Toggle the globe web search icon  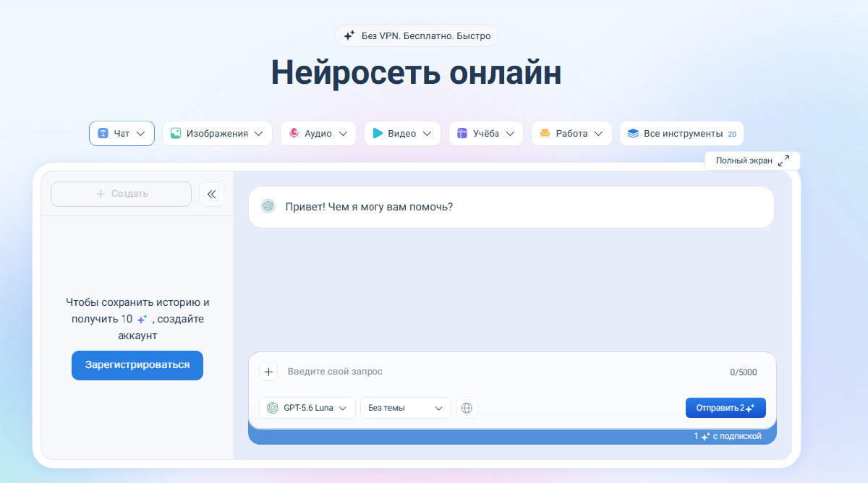(x=467, y=408)
